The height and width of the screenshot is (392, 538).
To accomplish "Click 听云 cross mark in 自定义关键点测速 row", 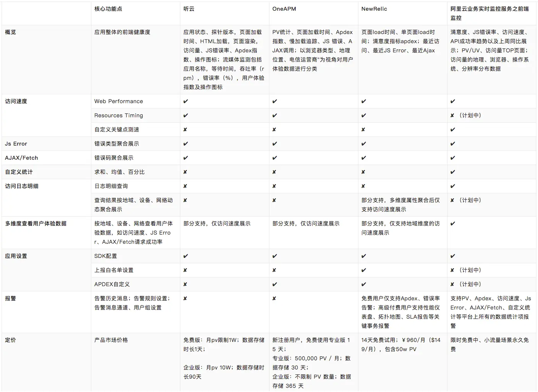I will click(x=185, y=130).
